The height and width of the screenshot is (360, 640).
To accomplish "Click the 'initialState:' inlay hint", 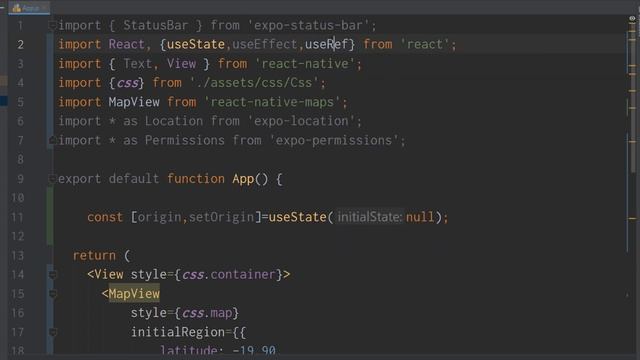I will click(369, 217).
